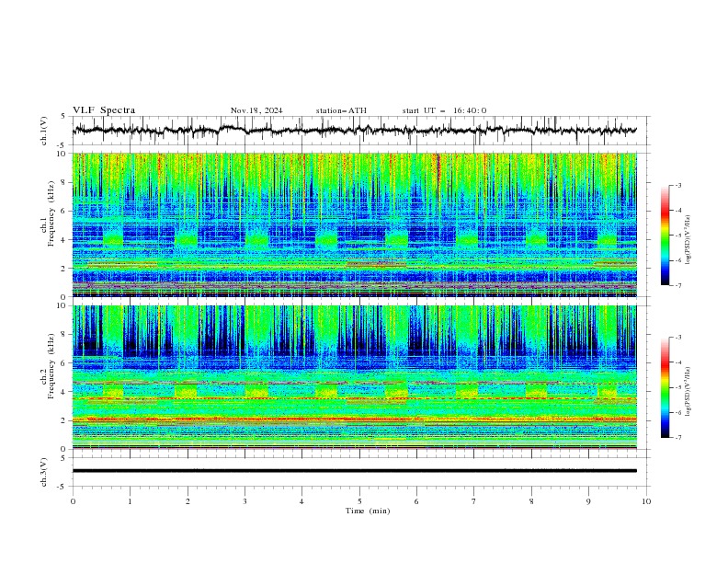Click the "-3" tick on the ch.1 colorbar

677,185
